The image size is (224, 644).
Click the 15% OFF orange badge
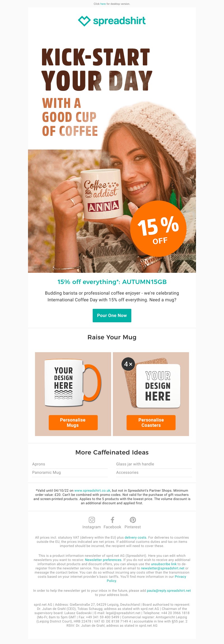point(158,229)
